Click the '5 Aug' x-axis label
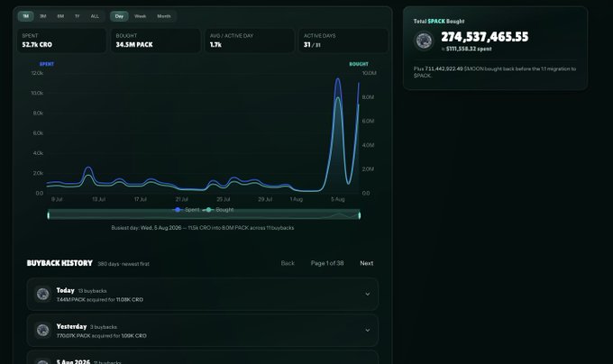Viewport: 613px width, 364px height. click(338, 199)
